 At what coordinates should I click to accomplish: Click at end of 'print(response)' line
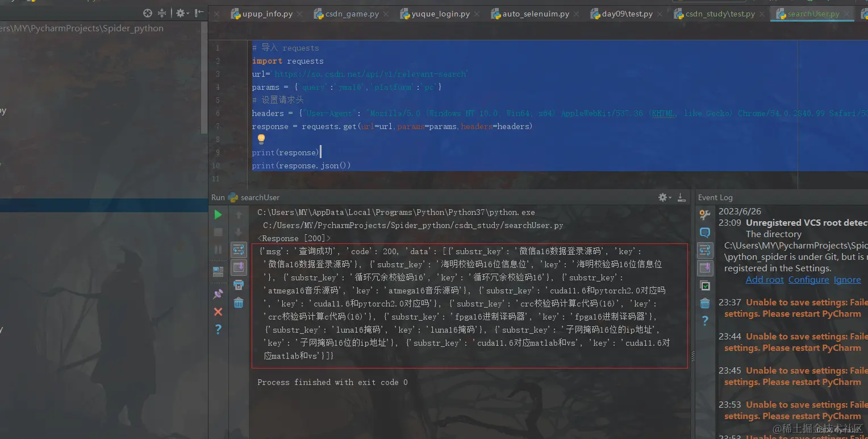click(x=320, y=152)
